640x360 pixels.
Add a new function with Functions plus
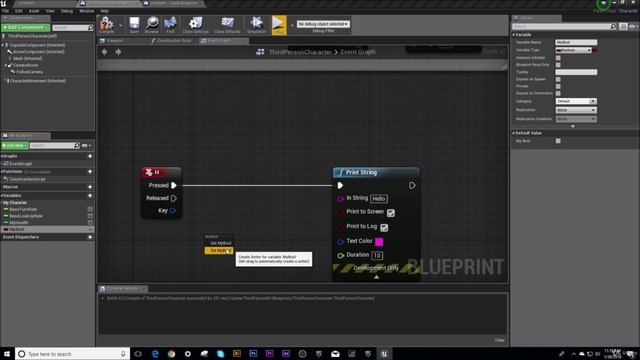90,171
